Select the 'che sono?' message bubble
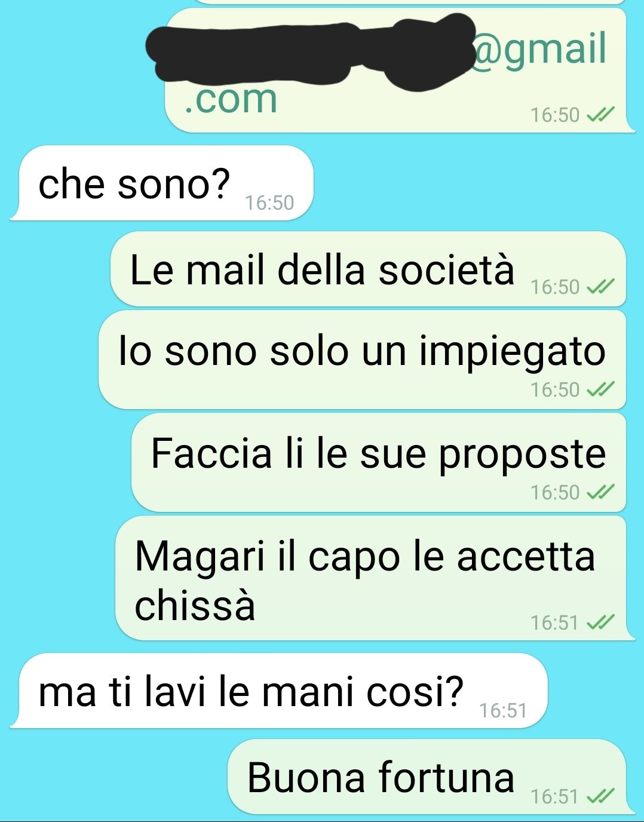Viewport: 644px width, 822px height. (x=162, y=183)
